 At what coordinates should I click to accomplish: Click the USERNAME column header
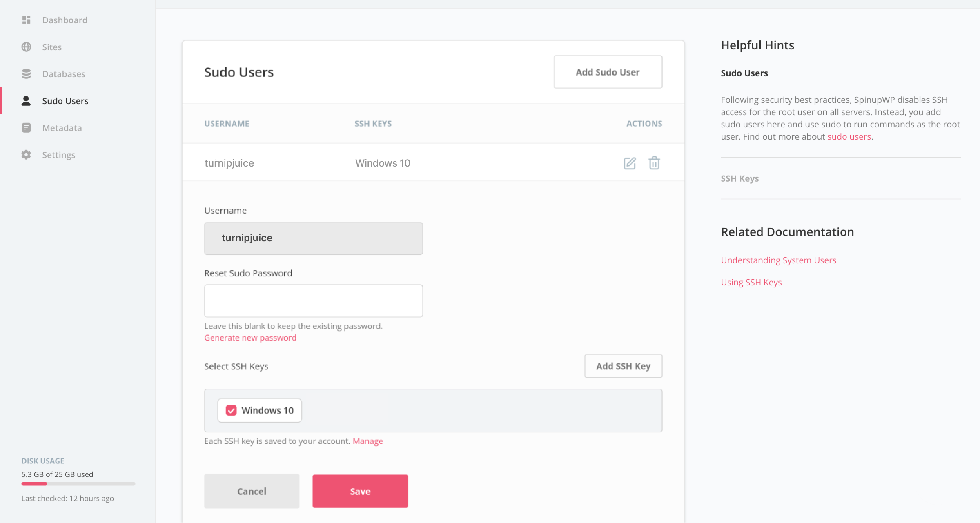pos(227,123)
